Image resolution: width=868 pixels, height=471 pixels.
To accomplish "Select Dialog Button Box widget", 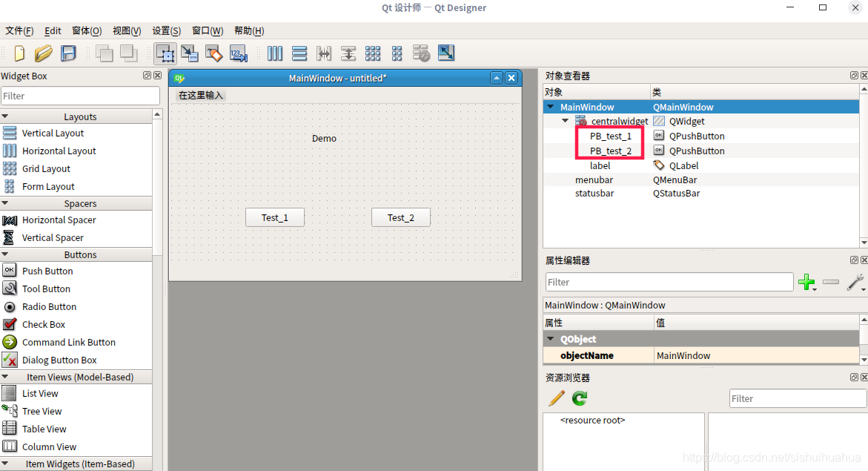I will tap(59, 360).
